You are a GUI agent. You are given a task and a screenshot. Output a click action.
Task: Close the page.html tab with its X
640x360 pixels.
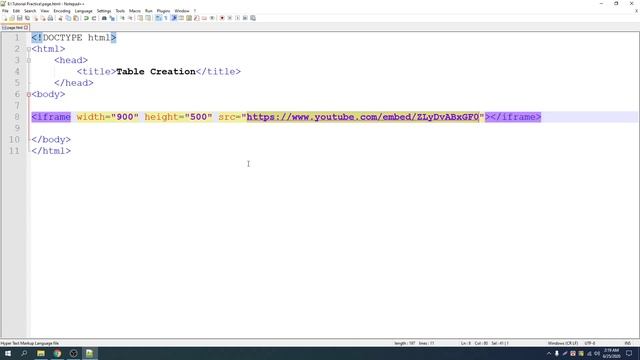coord(26,27)
